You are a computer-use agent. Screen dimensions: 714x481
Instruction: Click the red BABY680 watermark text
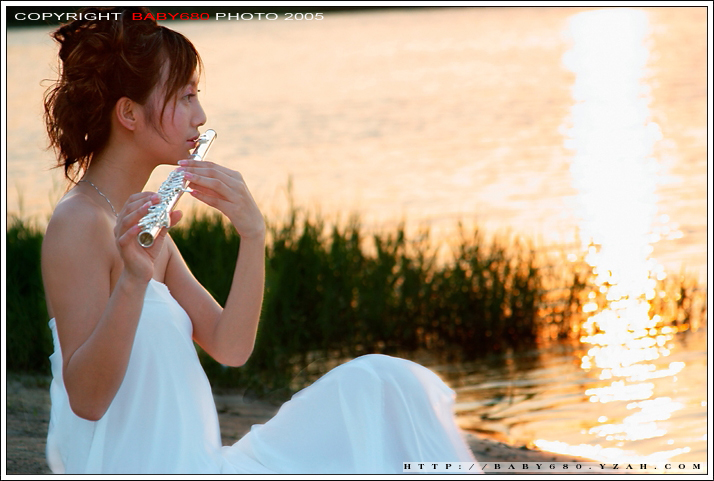171,17
